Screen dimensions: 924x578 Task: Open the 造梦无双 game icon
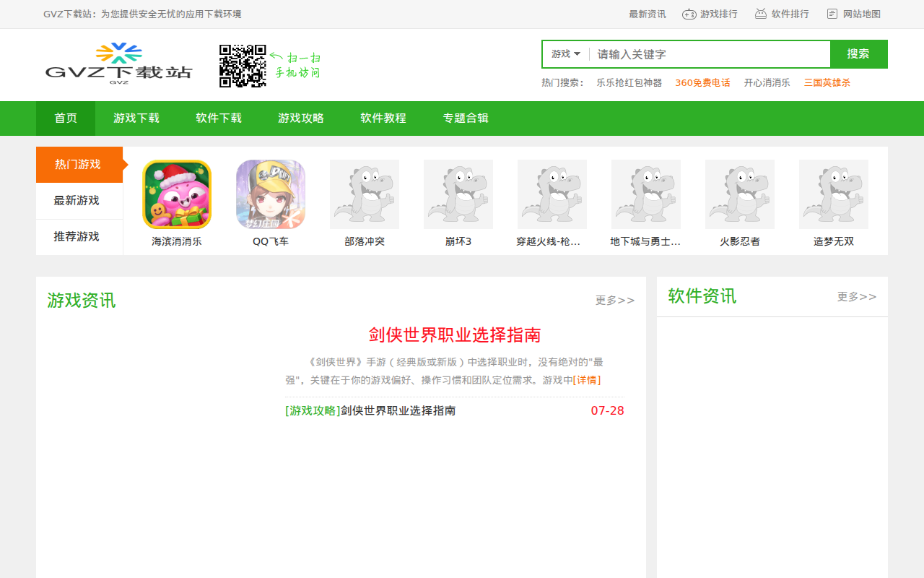click(834, 194)
